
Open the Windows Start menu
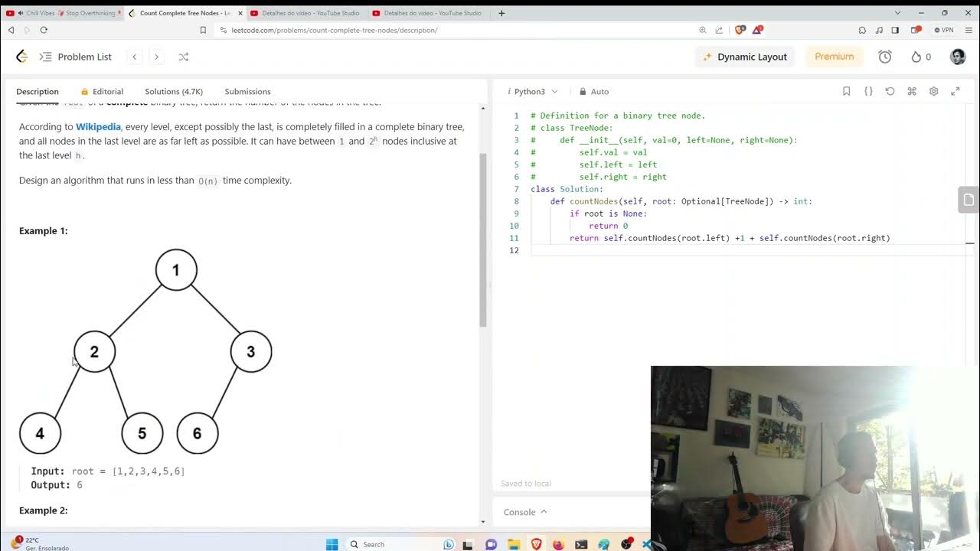click(x=332, y=544)
